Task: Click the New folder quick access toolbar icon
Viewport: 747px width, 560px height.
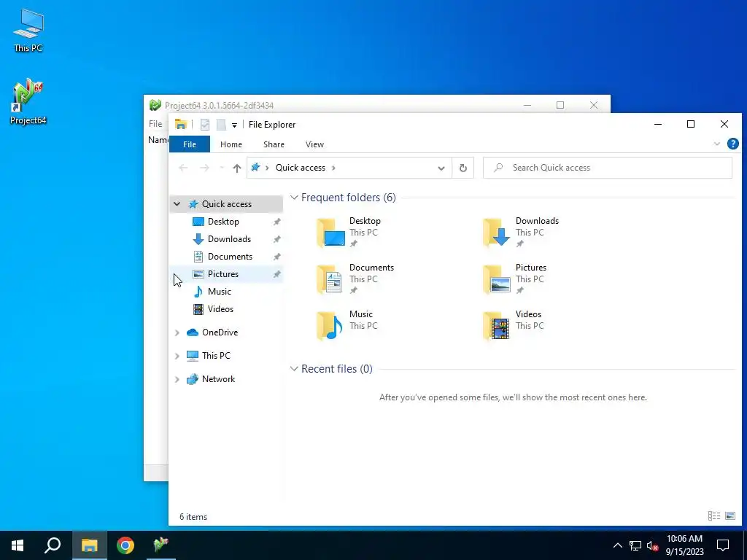Action: point(221,125)
